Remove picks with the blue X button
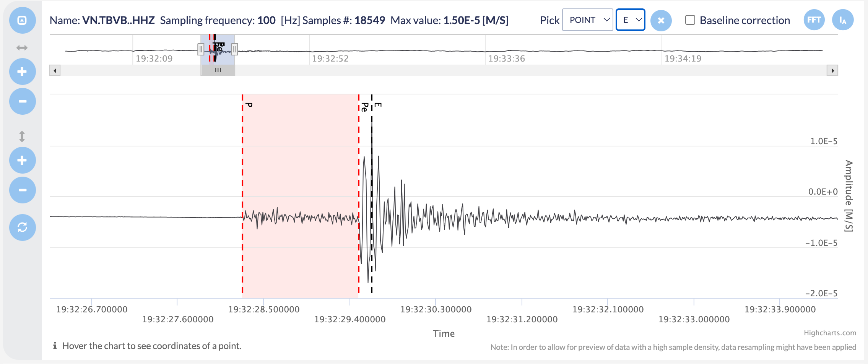Viewport: 868px width, 364px height. [661, 21]
